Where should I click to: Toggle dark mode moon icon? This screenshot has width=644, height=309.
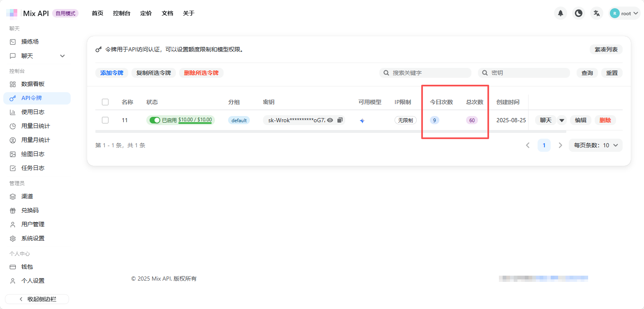point(579,13)
